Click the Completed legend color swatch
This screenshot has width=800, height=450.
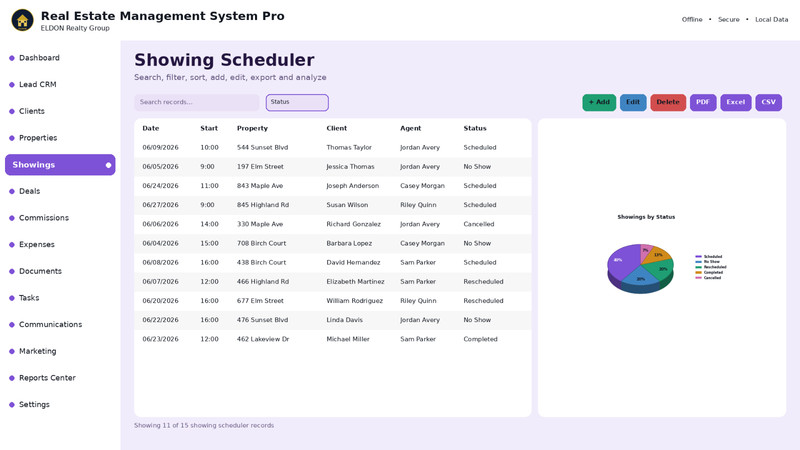(698, 272)
